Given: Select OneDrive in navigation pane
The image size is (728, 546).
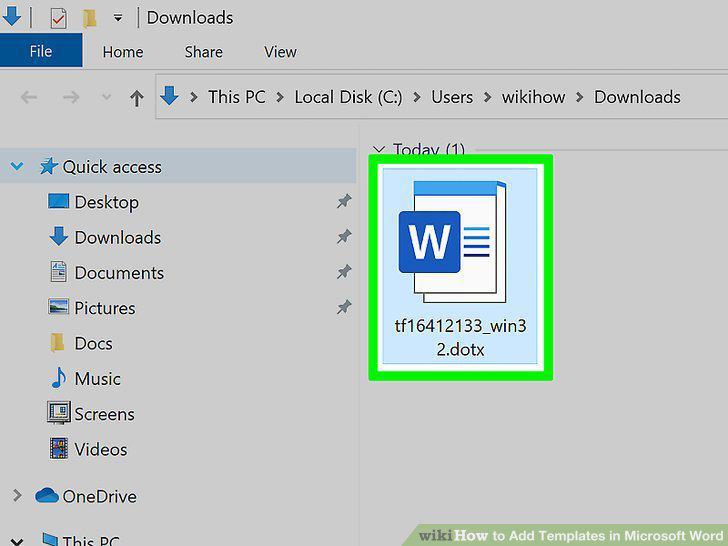Looking at the screenshot, I should 99,497.
